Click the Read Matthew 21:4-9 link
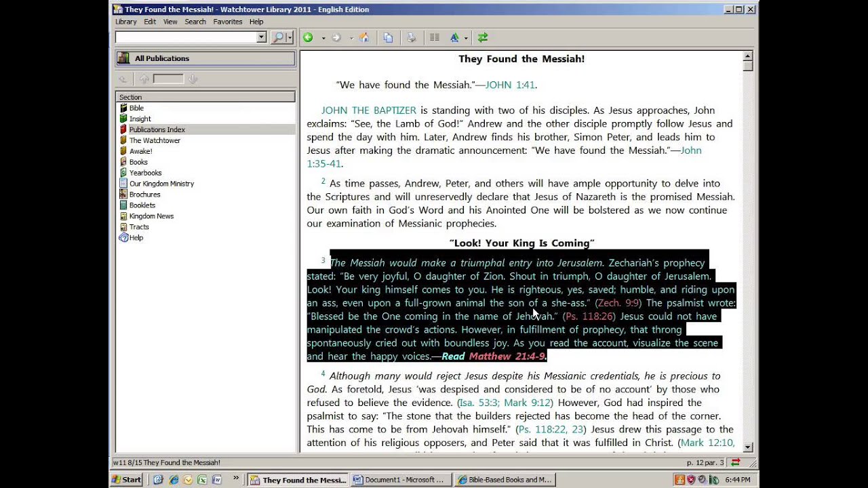 492,356
